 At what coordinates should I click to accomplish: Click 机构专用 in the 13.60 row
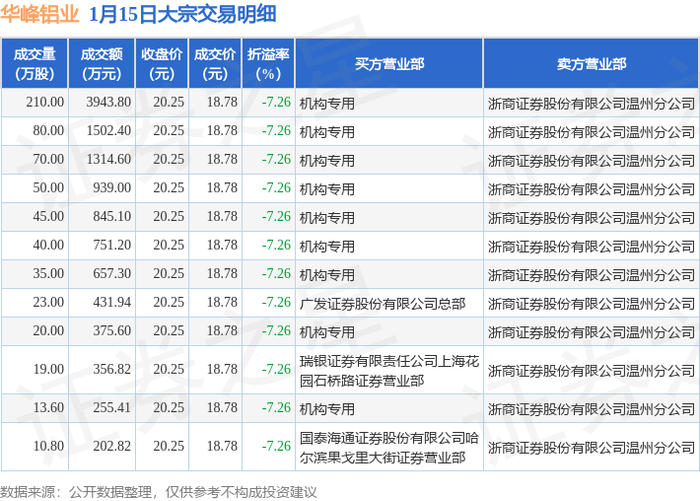point(327,409)
